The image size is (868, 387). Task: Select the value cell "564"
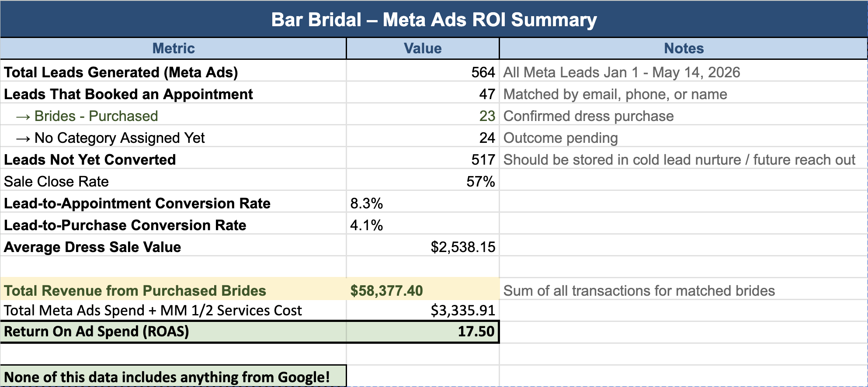point(423,70)
